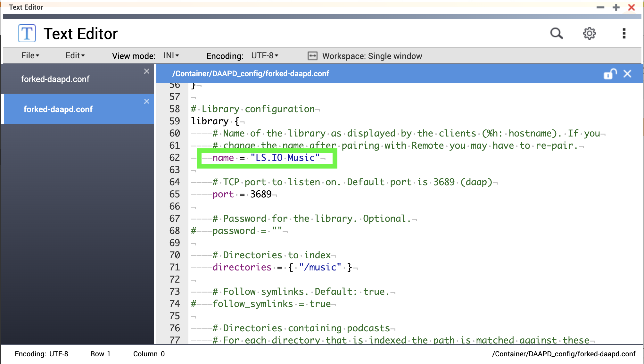Select the first forked-daapd.conf tab
Screen dimensions: 644x364
pyautogui.click(x=78, y=79)
